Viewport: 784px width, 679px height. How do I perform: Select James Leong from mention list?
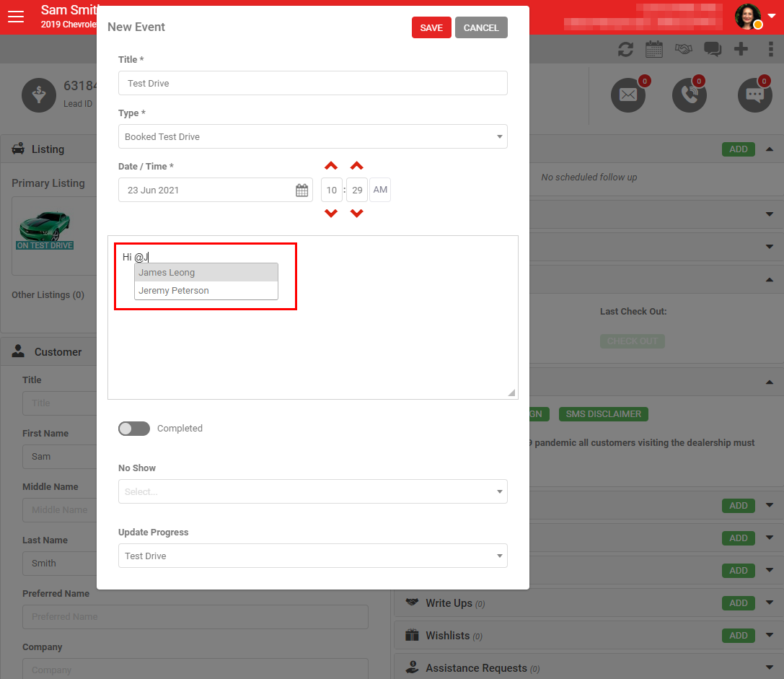tap(206, 273)
